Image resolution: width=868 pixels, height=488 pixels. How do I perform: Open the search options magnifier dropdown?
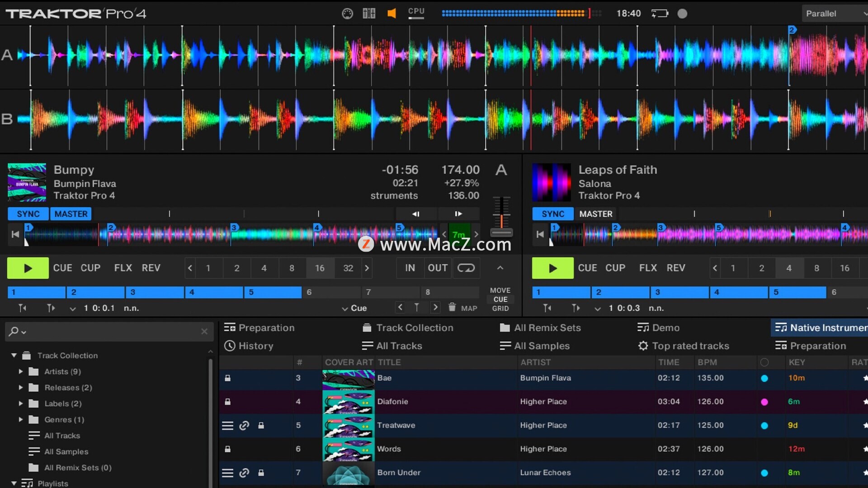click(17, 332)
